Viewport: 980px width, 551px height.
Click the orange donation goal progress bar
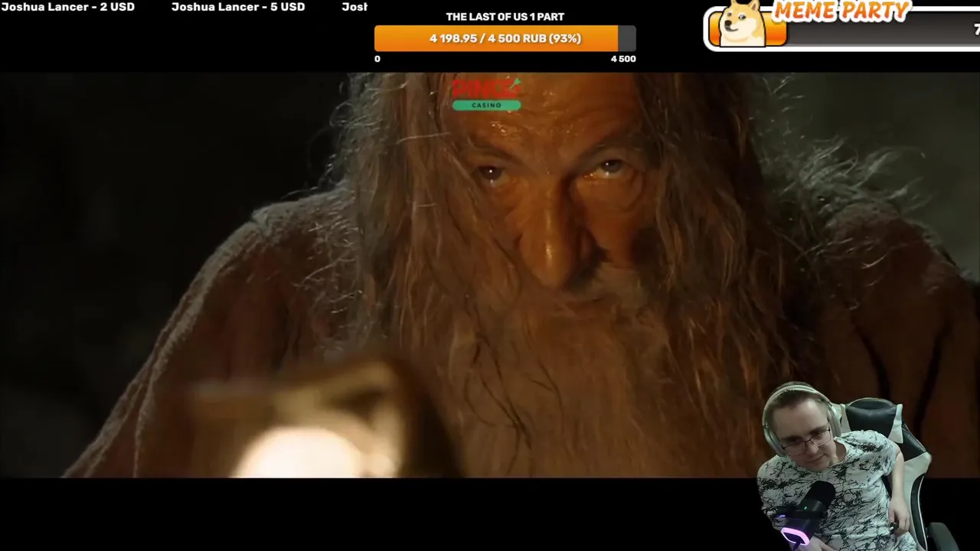click(505, 38)
